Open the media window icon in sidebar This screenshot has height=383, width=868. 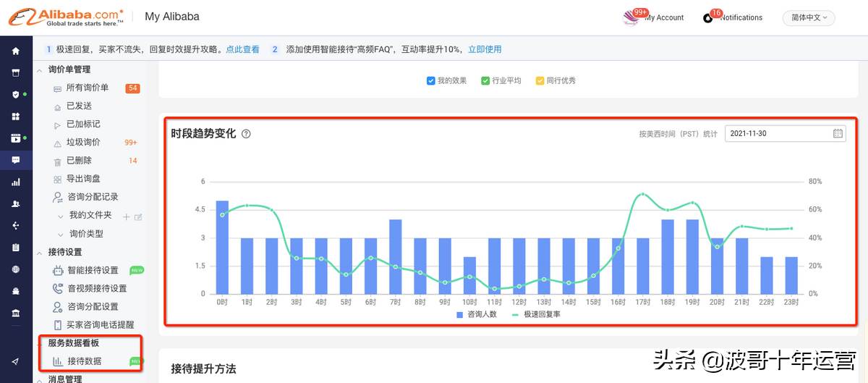pyautogui.click(x=16, y=138)
